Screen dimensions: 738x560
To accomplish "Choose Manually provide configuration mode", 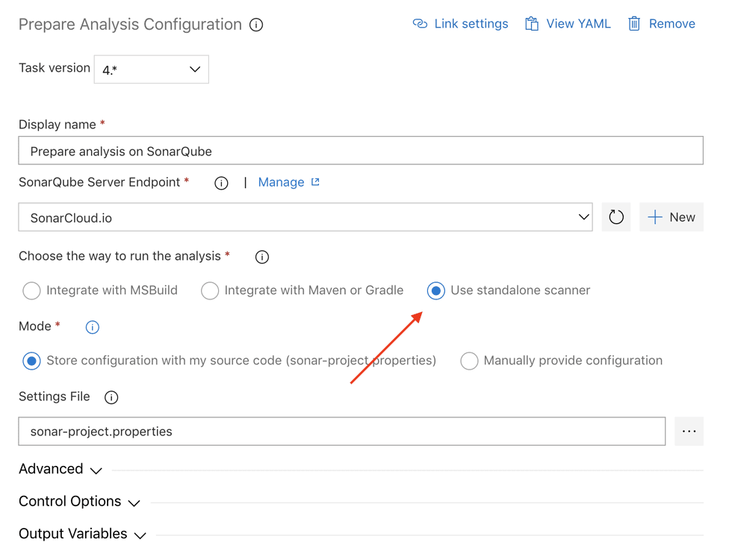I will [x=469, y=361].
